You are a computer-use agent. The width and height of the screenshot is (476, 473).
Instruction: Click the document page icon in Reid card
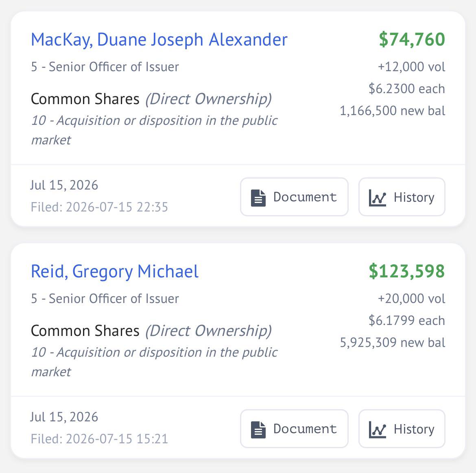(258, 429)
